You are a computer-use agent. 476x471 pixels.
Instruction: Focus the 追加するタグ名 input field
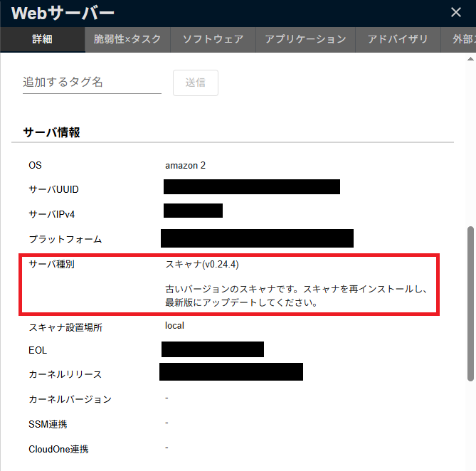92,82
